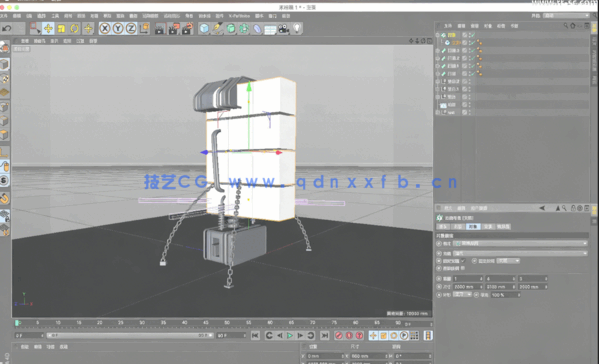Open the X-Particles menu
Screen dimensions: 599x364
tap(239, 16)
